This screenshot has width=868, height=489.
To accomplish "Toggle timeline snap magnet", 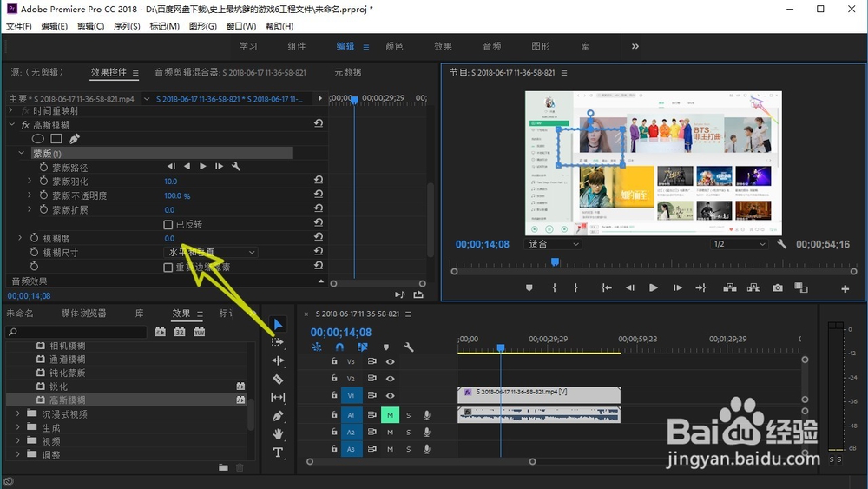I will [x=339, y=347].
